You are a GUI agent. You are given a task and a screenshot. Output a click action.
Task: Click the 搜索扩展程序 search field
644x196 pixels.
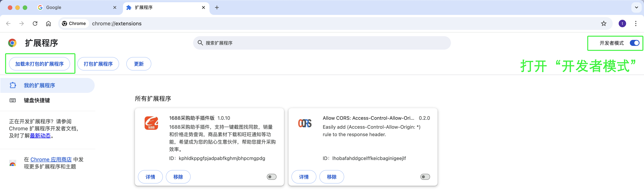tap(322, 43)
